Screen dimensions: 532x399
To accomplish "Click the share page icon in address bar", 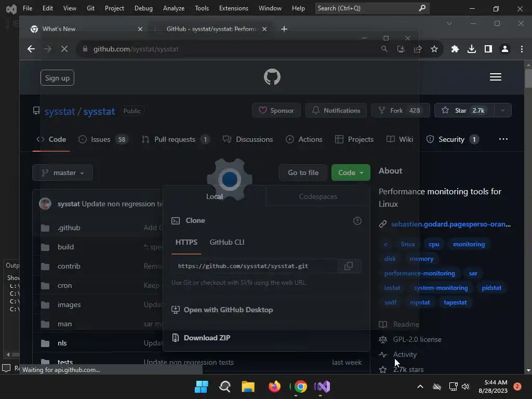I will click(x=418, y=49).
